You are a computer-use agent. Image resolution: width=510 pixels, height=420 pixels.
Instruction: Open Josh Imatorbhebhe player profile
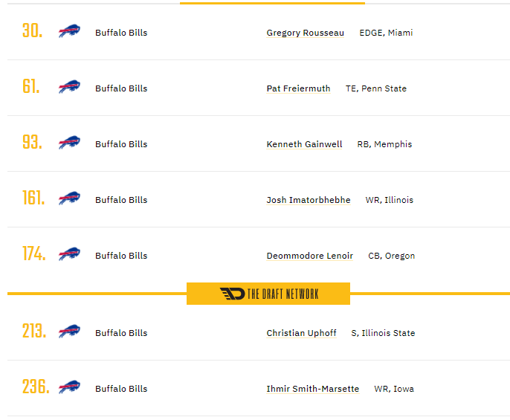[x=309, y=200]
